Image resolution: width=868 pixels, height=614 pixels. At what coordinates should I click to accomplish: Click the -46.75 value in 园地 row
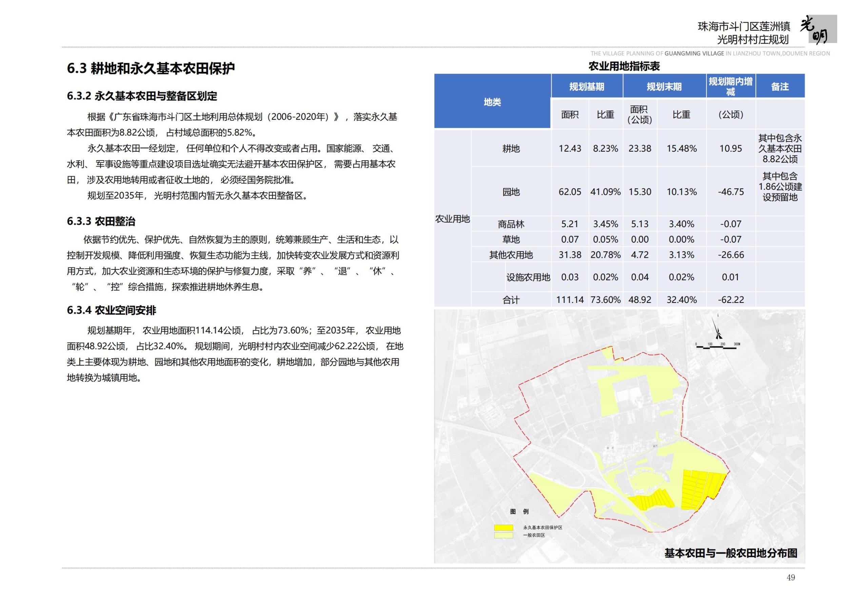730,192
